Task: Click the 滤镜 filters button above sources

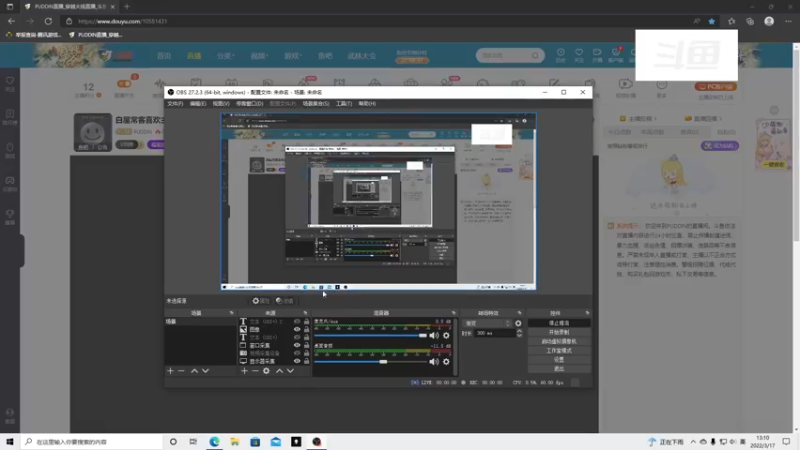Action: click(285, 301)
